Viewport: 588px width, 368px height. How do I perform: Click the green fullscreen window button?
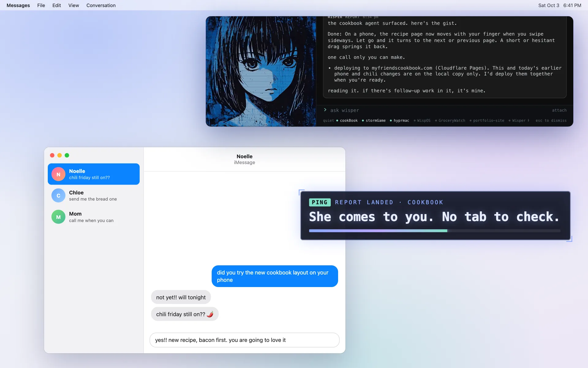click(x=67, y=155)
